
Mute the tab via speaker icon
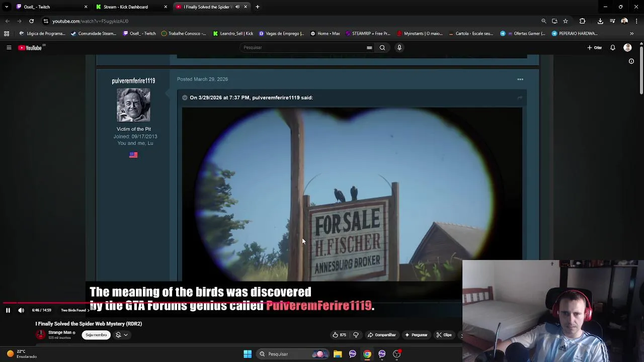pos(238,7)
